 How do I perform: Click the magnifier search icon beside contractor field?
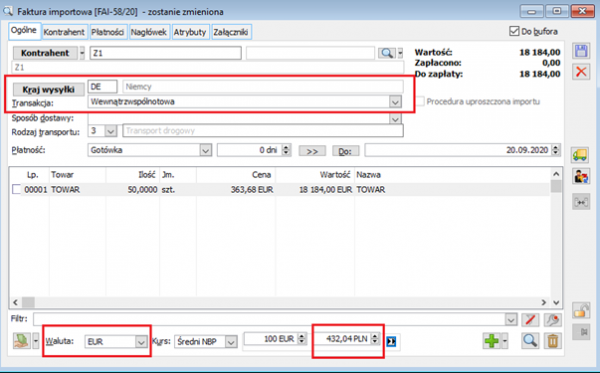(x=387, y=53)
